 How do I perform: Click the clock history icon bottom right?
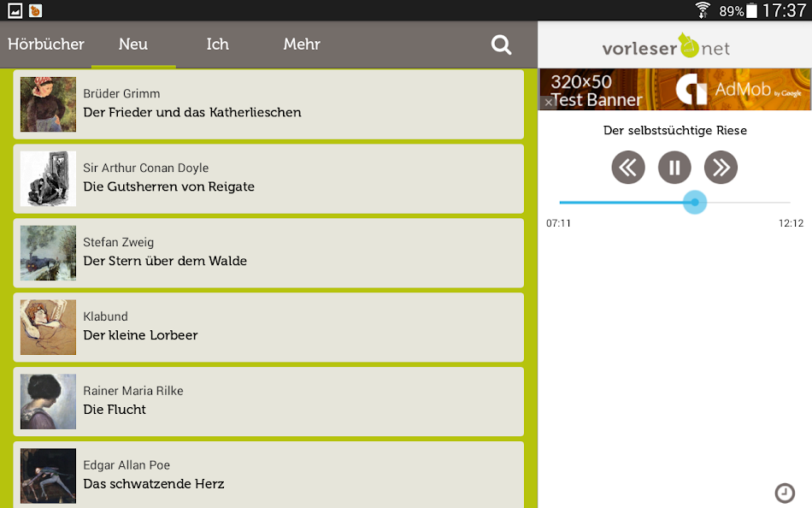point(785,493)
